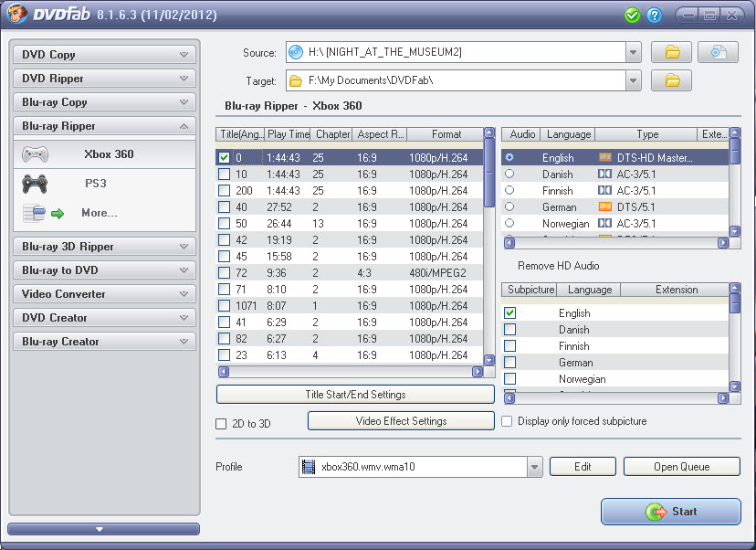This screenshot has height=550, width=756.
Task: Open the Target path dropdown
Action: 633,80
